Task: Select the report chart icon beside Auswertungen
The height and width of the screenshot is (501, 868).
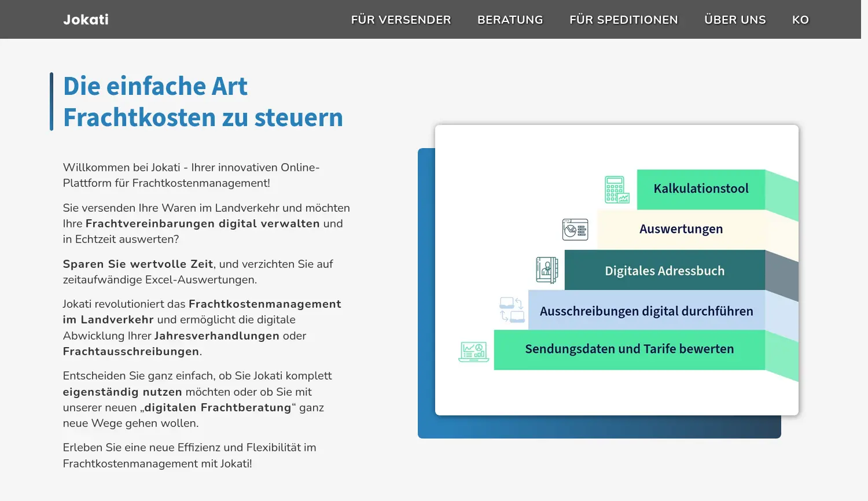Action: 576,229
